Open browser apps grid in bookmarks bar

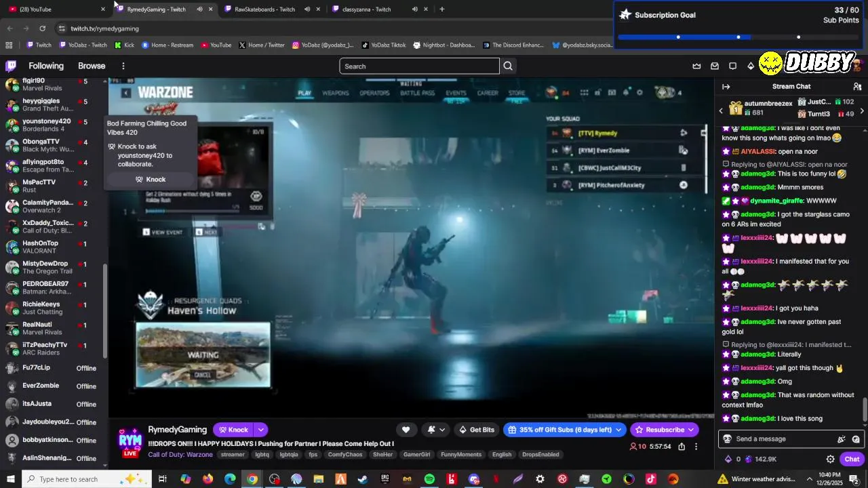[x=9, y=45]
